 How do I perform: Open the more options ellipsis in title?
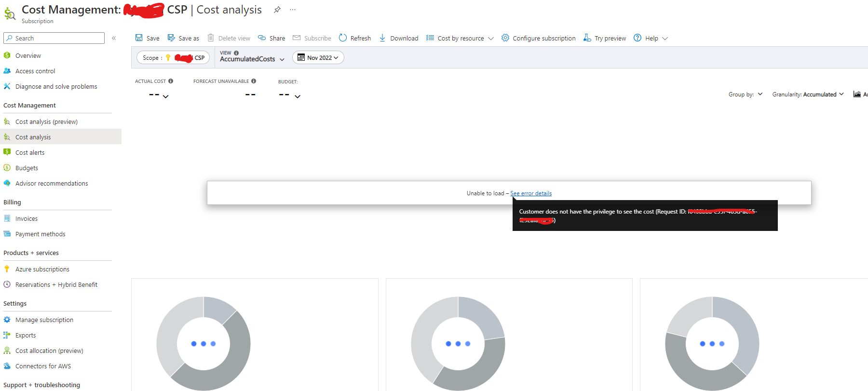(x=293, y=10)
